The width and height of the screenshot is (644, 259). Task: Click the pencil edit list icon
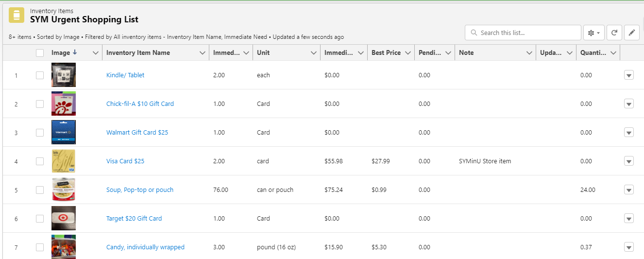tap(631, 33)
